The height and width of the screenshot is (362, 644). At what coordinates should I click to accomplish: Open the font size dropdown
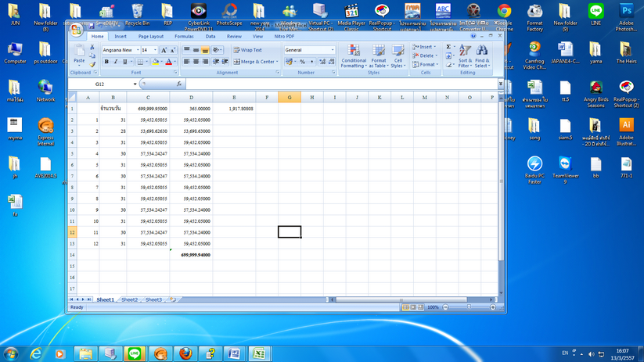(155, 50)
